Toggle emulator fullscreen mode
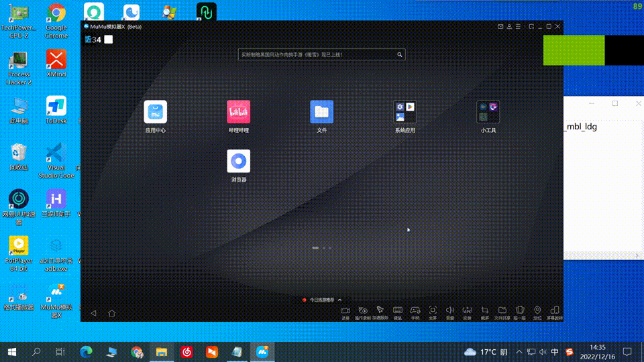 tap(433, 310)
